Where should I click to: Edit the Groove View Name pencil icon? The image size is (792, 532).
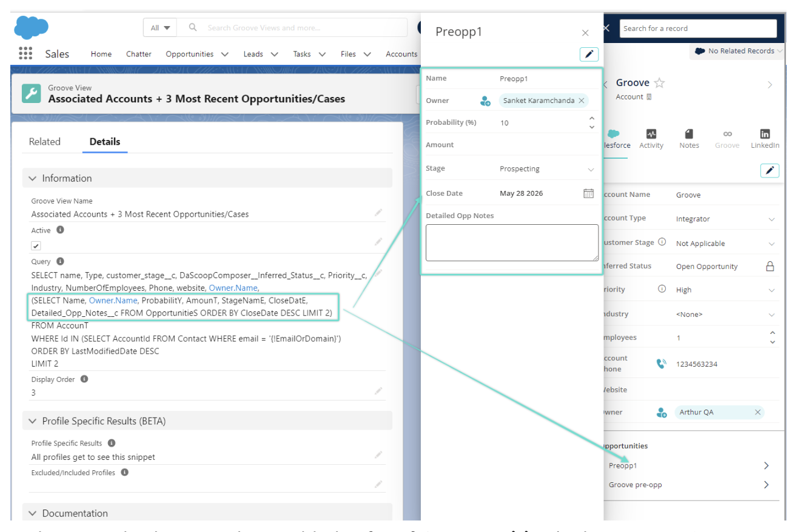tap(378, 212)
